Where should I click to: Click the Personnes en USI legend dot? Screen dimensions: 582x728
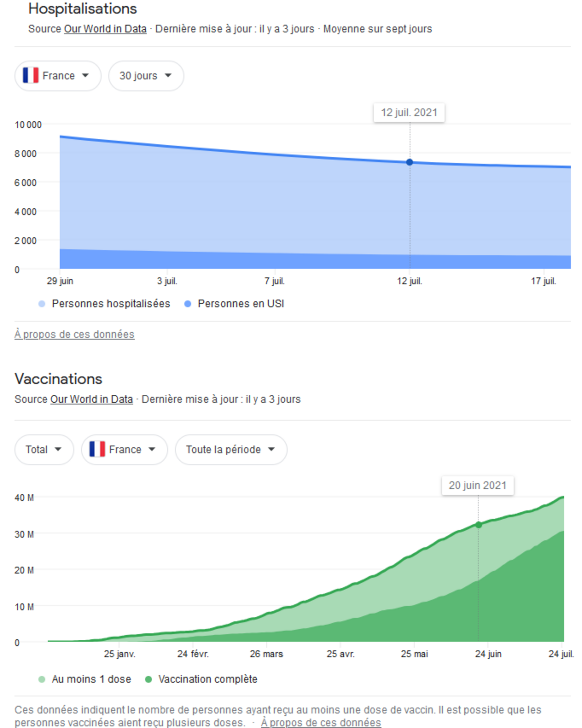[188, 304]
